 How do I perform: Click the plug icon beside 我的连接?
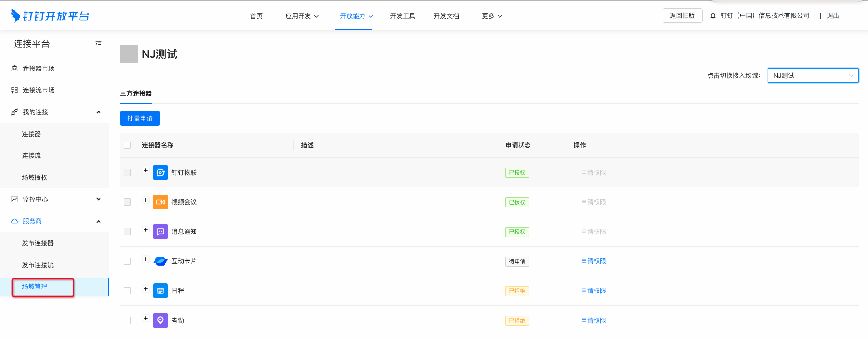coord(15,112)
